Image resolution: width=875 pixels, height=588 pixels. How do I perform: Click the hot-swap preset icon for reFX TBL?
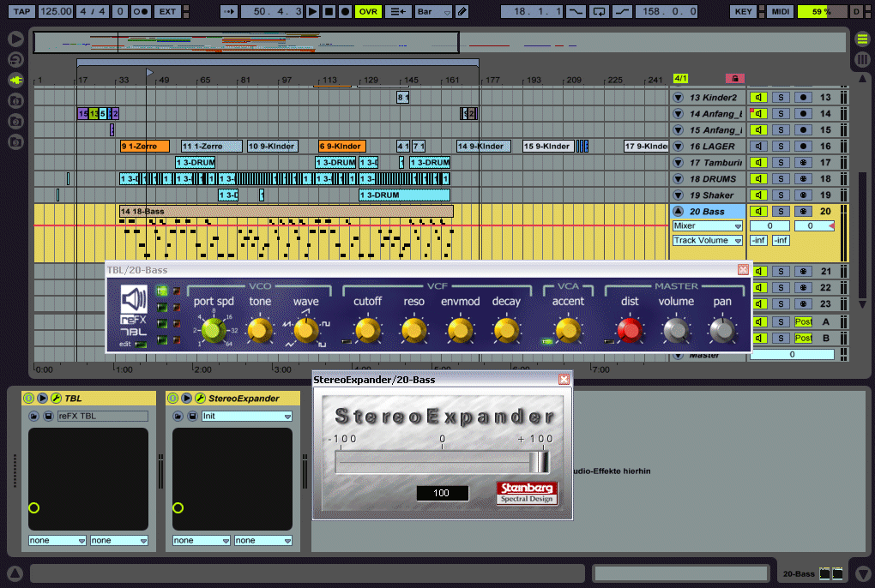coord(34,416)
